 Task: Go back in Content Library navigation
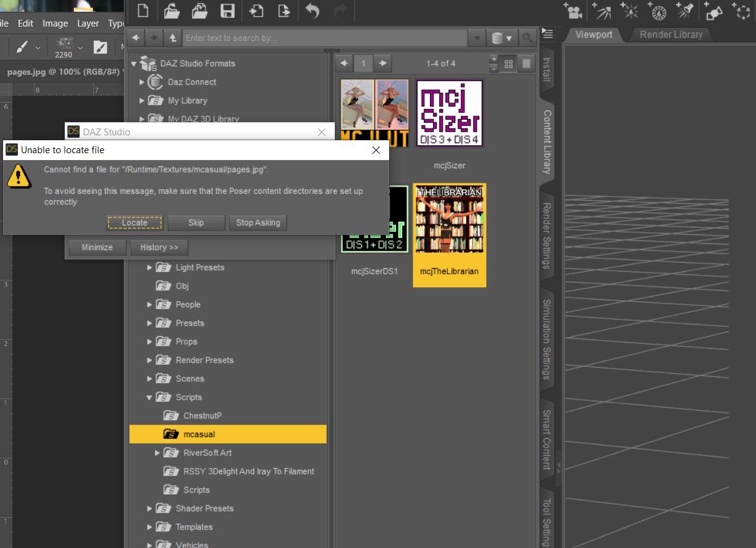(135, 38)
